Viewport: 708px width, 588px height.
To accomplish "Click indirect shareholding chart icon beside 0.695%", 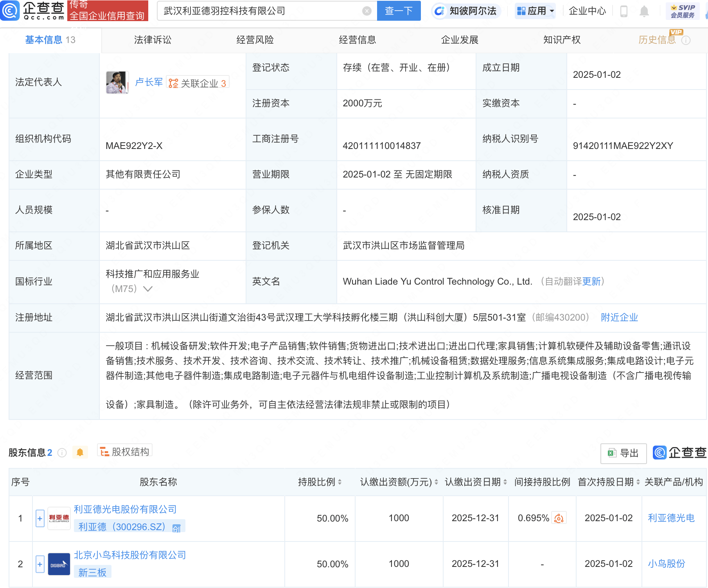I will click(559, 518).
